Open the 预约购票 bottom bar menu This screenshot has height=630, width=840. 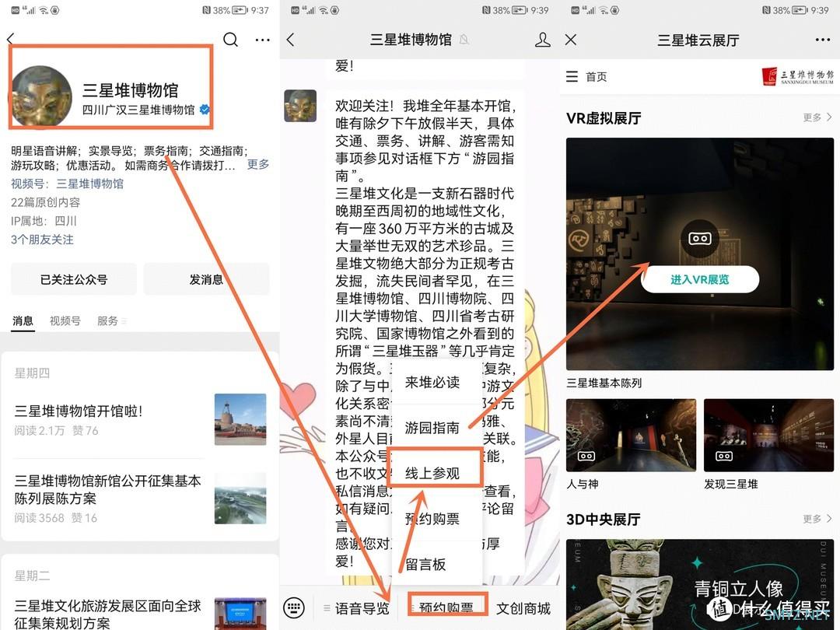pos(446,607)
